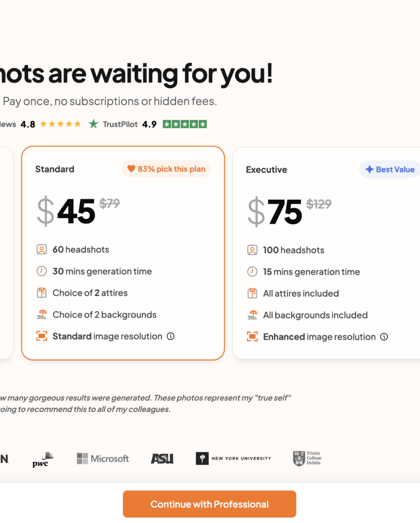Click the headshots portrait icon in Standard plan
The width and height of the screenshot is (420, 523).
pos(42,249)
